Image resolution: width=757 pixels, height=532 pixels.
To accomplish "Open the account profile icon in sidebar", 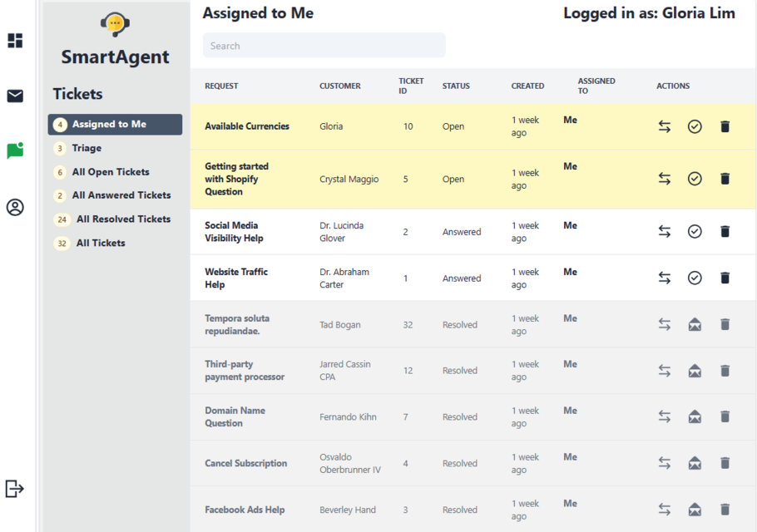I will (14, 209).
